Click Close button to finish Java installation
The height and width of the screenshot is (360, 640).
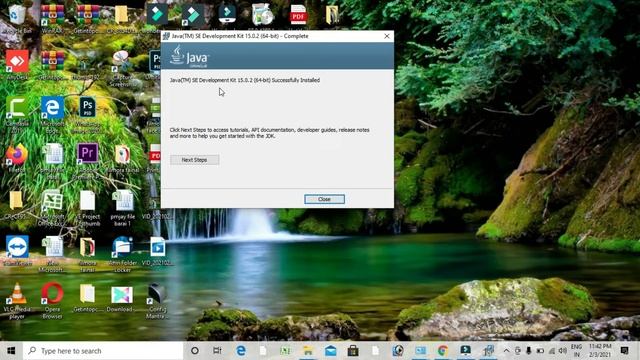pyautogui.click(x=324, y=199)
